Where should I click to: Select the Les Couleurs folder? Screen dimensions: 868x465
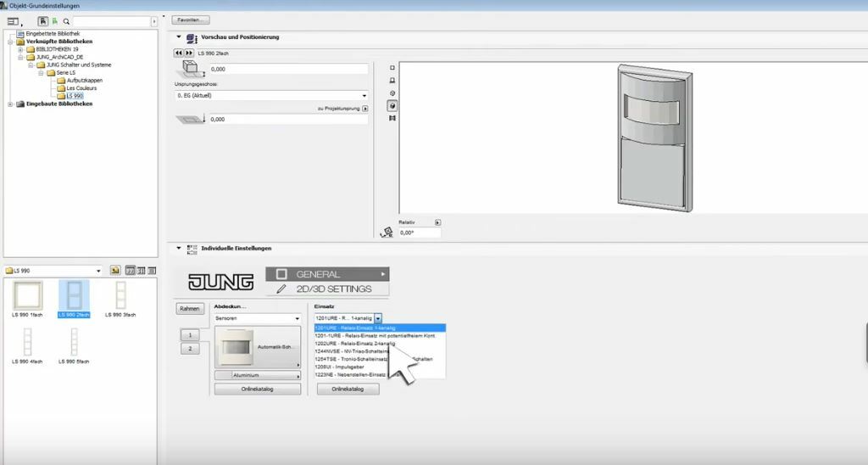81,88
